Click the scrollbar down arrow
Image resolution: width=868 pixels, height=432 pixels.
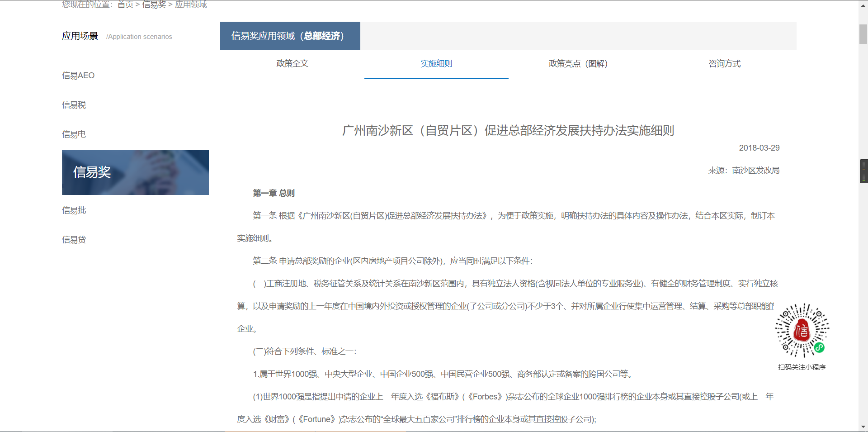click(863, 427)
